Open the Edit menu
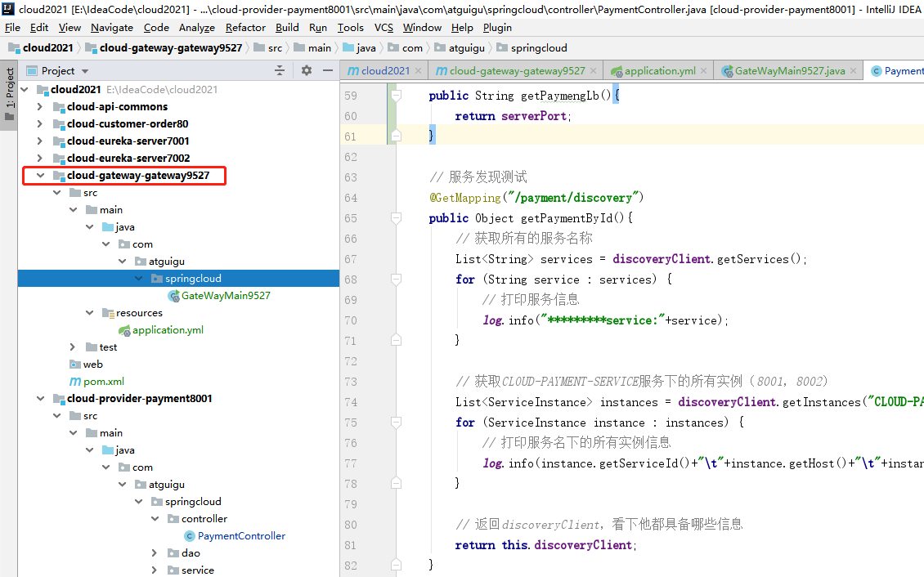 [x=39, y=28]
